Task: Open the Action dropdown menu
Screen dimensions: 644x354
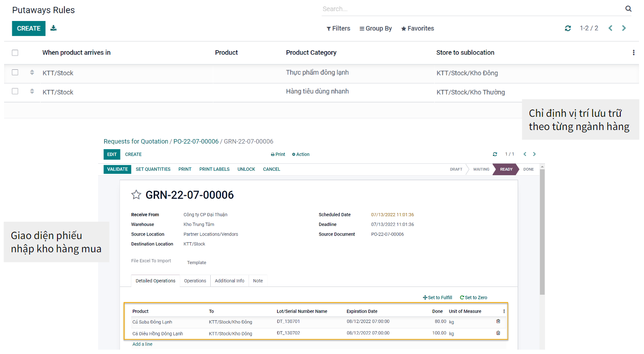Action: pyautogui.click(x=301, y=155)
